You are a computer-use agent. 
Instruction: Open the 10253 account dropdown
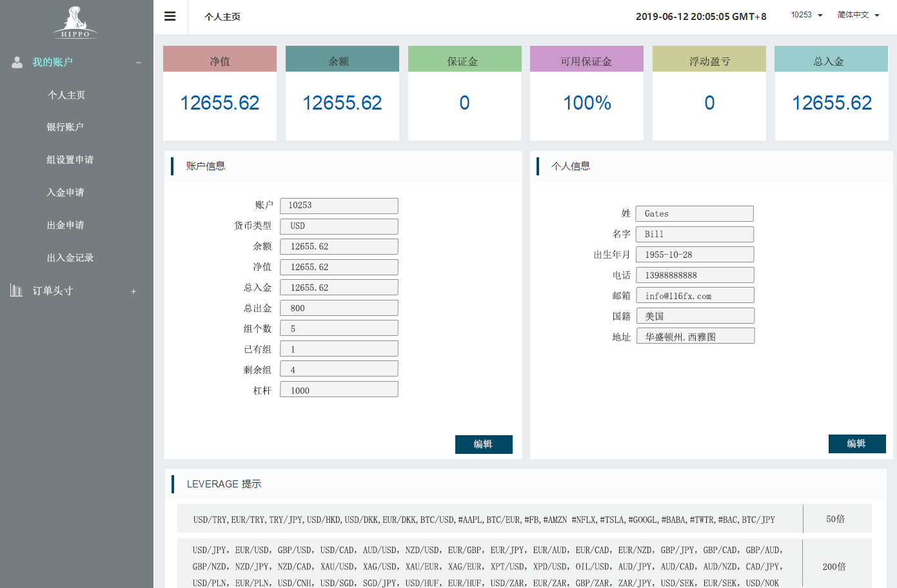click(x=807, y=15)
